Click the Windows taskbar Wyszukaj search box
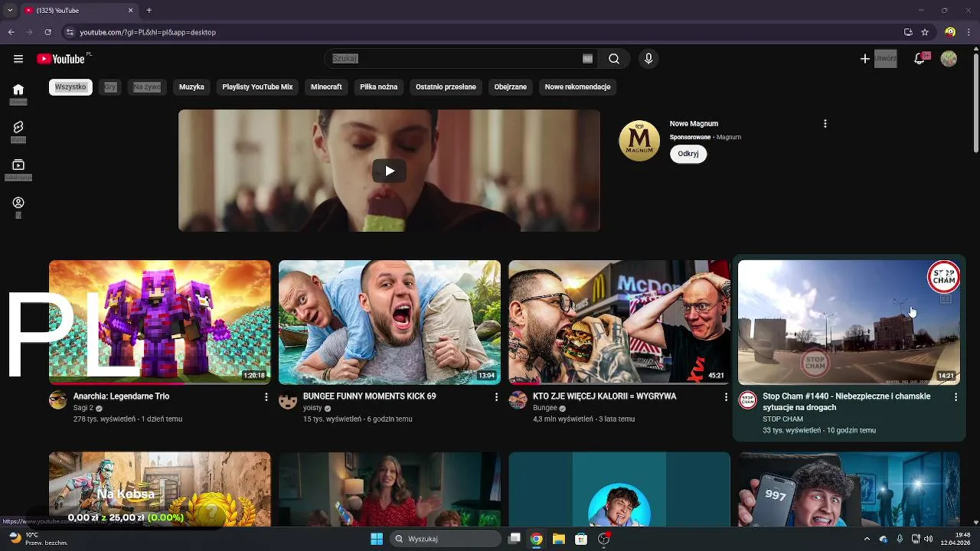This screenshot has width=980, height=551. pyautogui.click(x=446, y=539)
